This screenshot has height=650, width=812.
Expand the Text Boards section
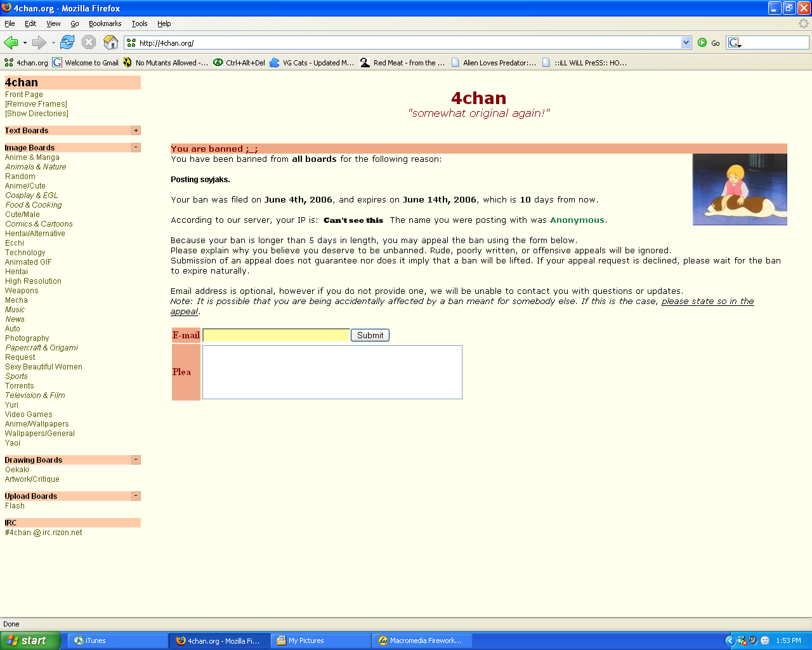(136, 131)
